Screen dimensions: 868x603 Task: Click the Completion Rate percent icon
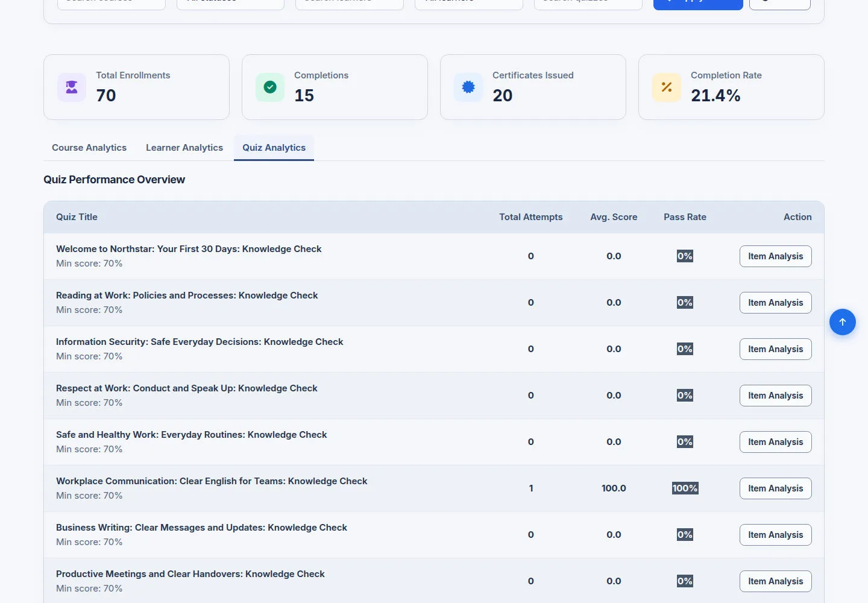(x=667, y=87)
